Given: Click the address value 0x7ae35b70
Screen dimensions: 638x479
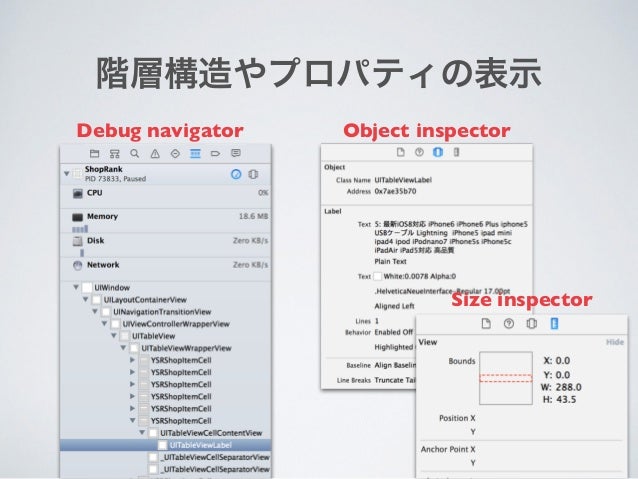Looking at the screenshot, I should coord(395,191).
